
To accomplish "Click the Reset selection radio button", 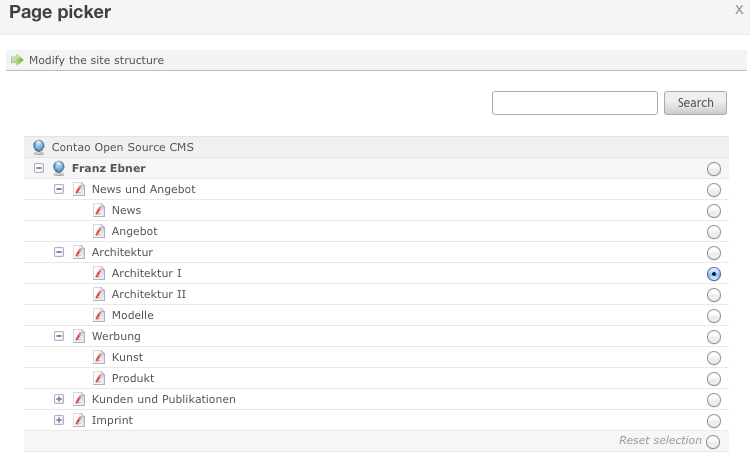I will (x=713, y=442).
